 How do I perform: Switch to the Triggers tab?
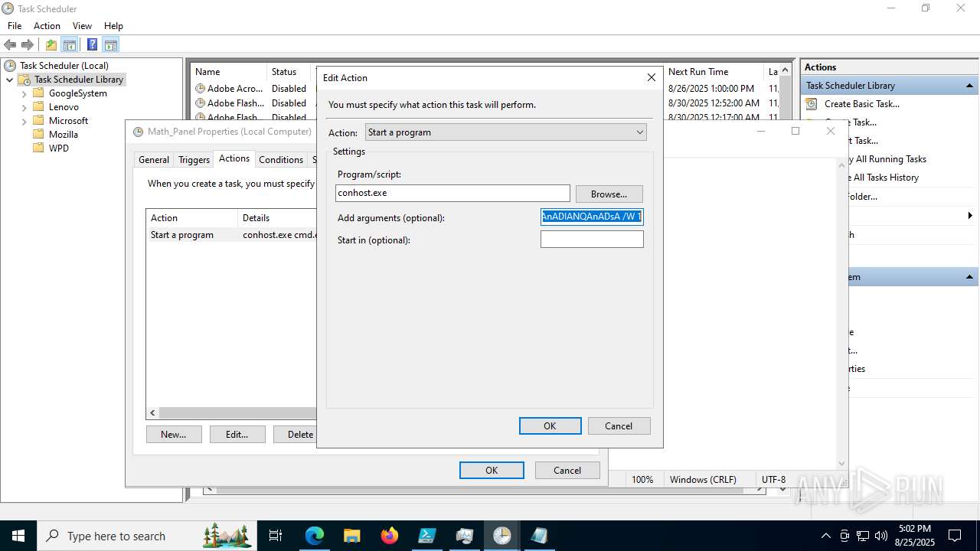click(194, 160)
